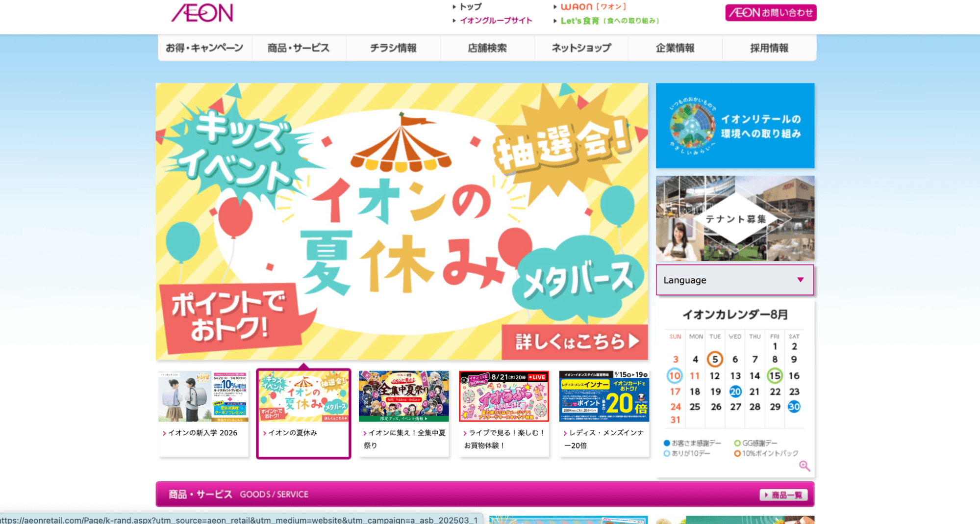Click the お客さま感謝デー legend item
The width and height of the screenshot is (980, 524).
tap(692, 443)
